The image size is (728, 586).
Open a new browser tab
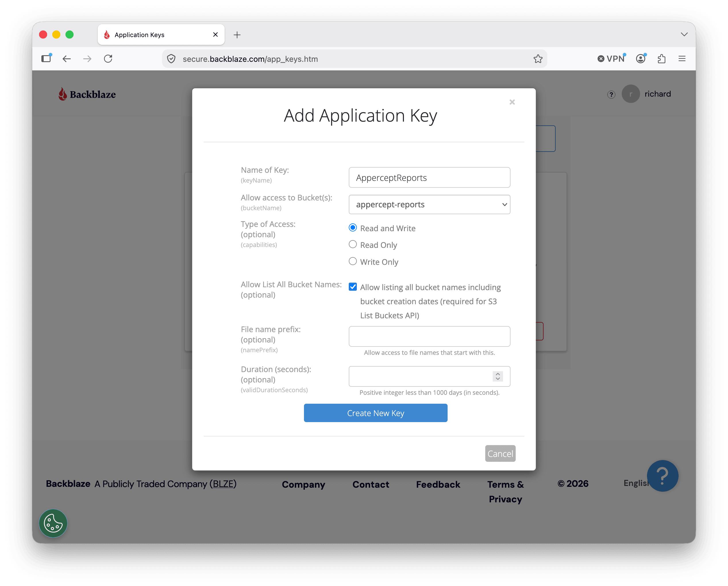(x=237, y=35)
